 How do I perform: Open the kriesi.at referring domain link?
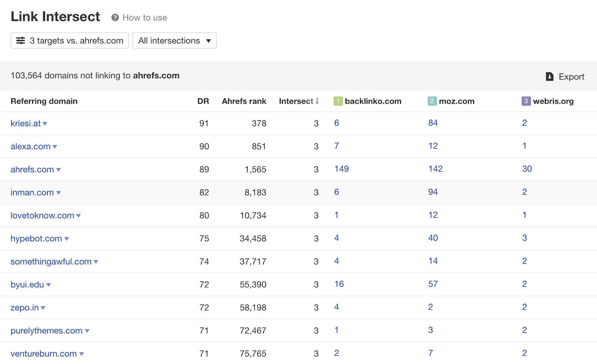coord(26,123)
